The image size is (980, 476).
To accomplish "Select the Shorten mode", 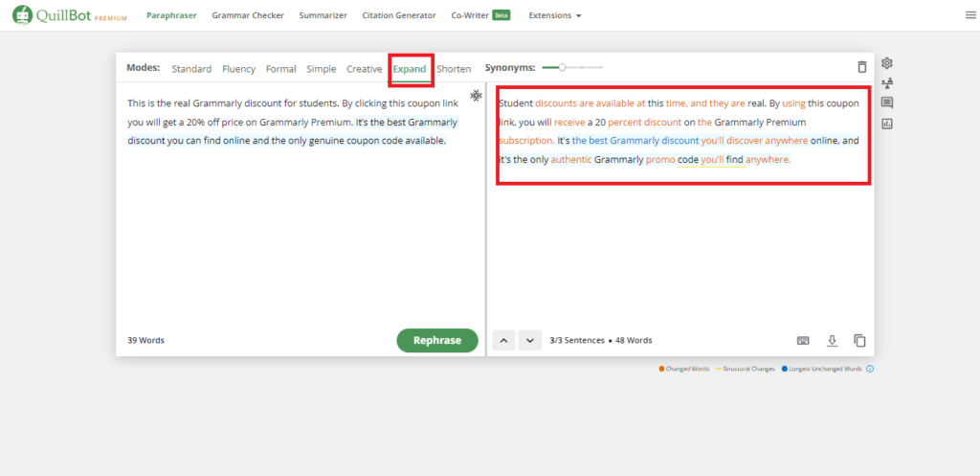I will click(454, 69).
